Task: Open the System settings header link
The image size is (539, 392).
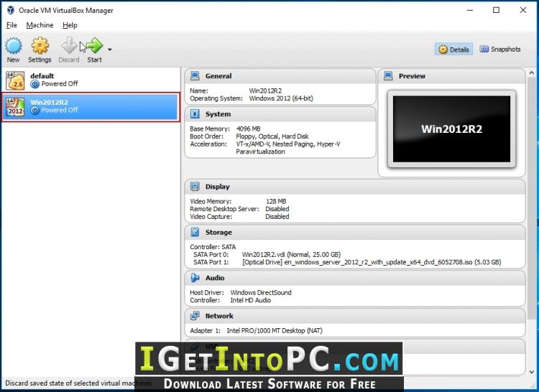Action: click(218, 114)
